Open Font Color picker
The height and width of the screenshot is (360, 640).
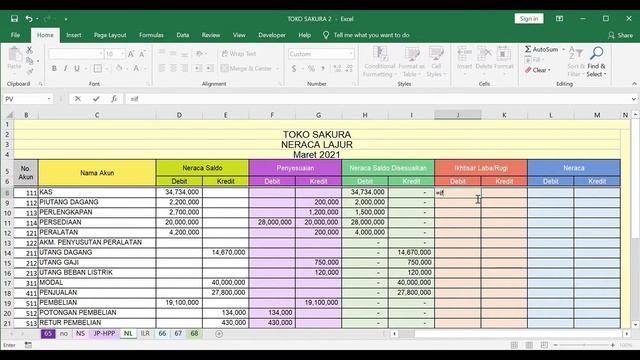pos(136,69)
